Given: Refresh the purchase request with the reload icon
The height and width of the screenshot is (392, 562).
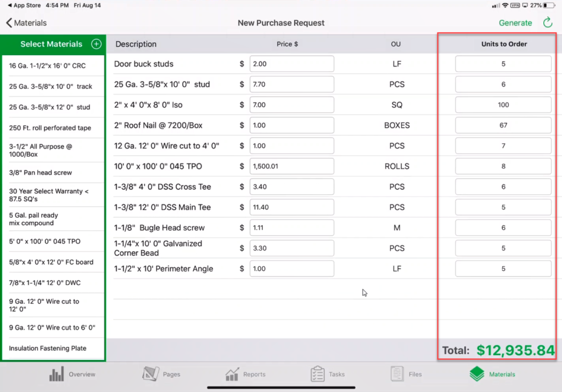Looking at the screenshot, I should pyautogui.click(x=547, y=22).
